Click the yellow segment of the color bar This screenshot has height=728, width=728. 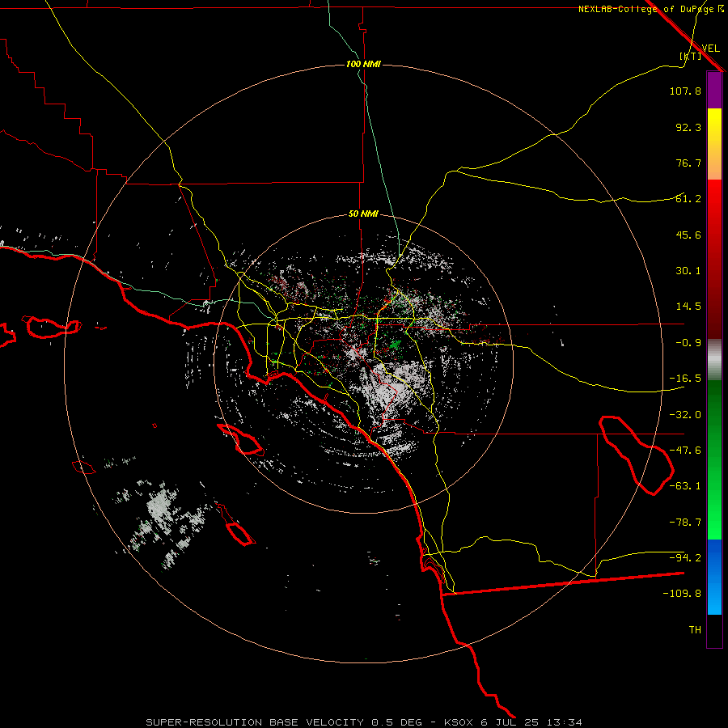pyautogui.click(x=714, y=144)
